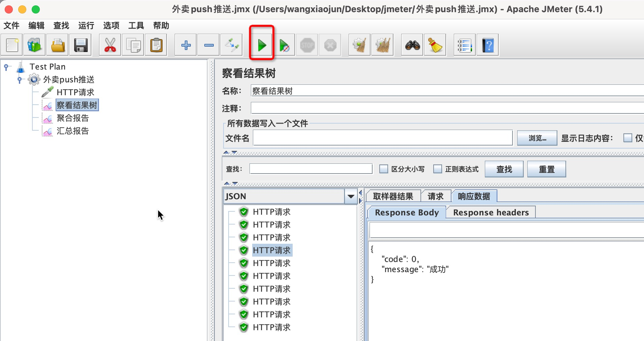Viewport: 644px width, 341px height.
Task: Click the Open file folder icon
Action: [x=58, y=45]
